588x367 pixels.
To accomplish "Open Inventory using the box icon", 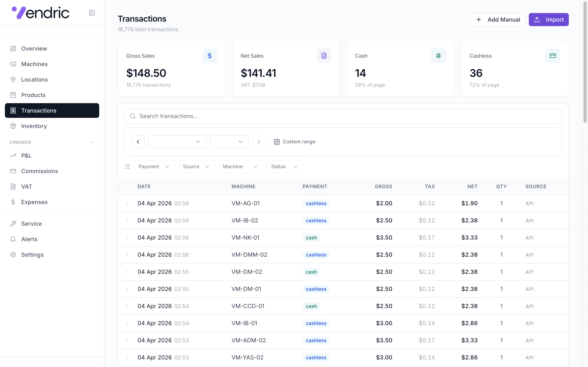I will tap(13, 126).
